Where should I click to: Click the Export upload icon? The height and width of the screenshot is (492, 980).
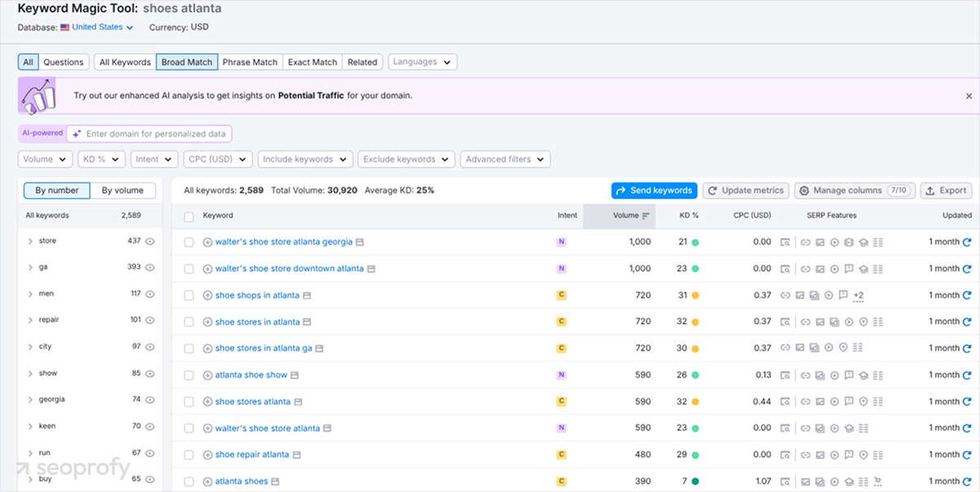(930, 190)
